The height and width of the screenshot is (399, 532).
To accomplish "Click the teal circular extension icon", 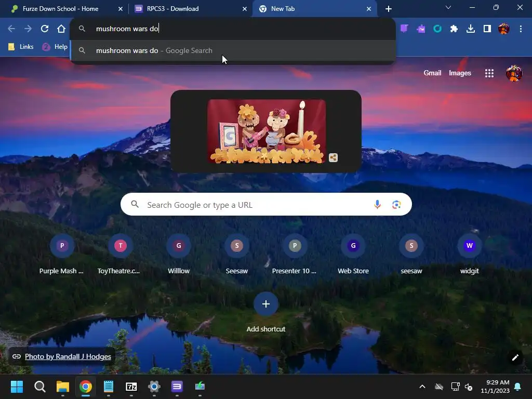I will 437,29.
